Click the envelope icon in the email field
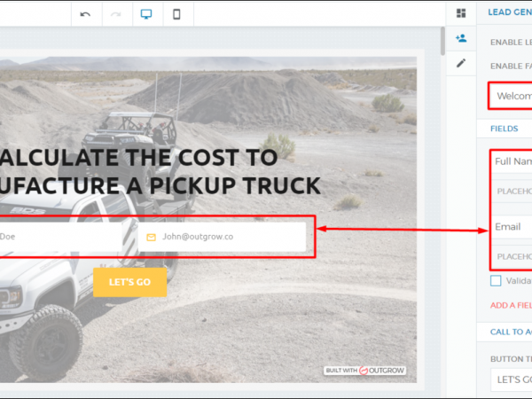This screenshot has width=532, height=399. pyautogui.click(x=151, y=237)
